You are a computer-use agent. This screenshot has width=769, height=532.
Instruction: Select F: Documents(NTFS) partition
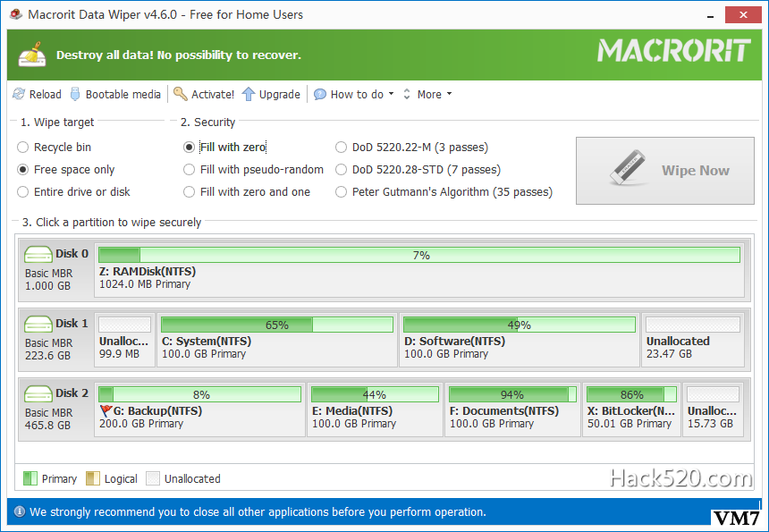tap(512, 410)
